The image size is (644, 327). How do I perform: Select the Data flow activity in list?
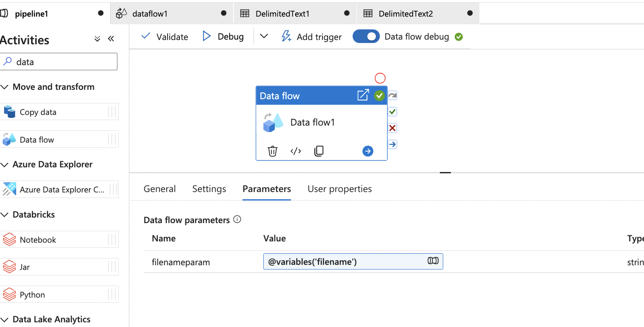click(59, 139)
